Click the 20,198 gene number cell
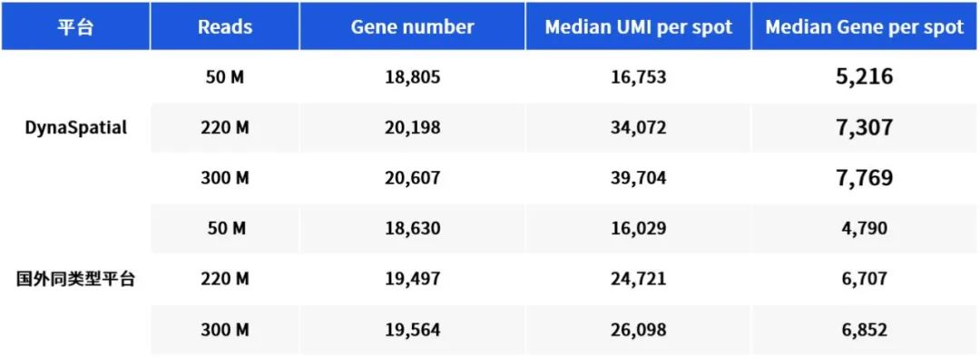The height and width of the screenshot is (358, 980). point(413,128)
